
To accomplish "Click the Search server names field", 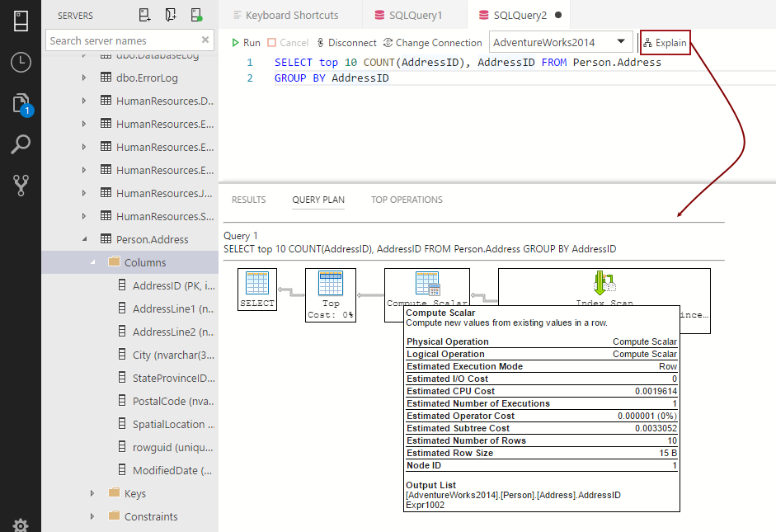I will pos(129,40).
